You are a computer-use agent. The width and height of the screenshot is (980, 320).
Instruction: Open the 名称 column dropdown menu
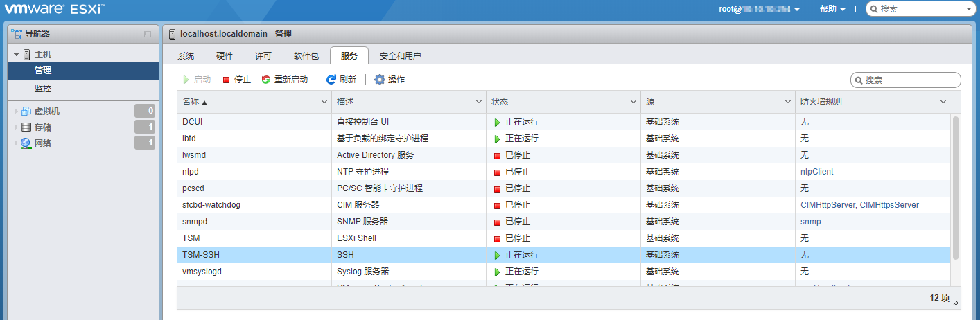[324, 102]
